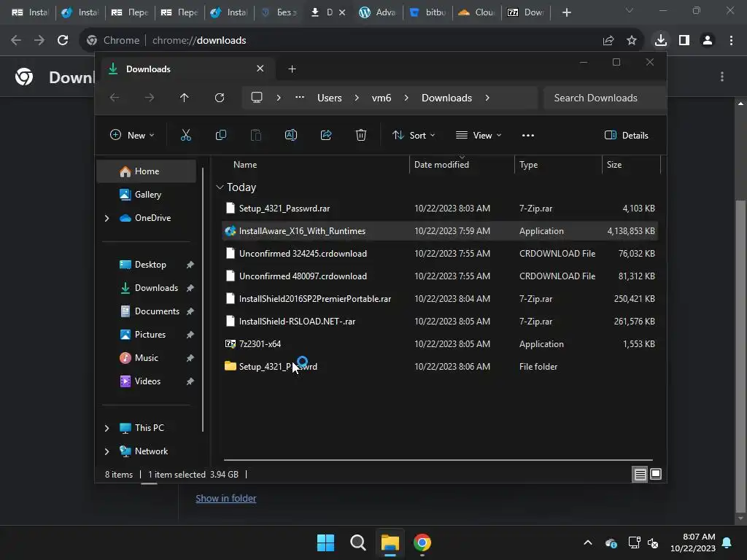Open Music in navigation pane

(x=146, y=358)
